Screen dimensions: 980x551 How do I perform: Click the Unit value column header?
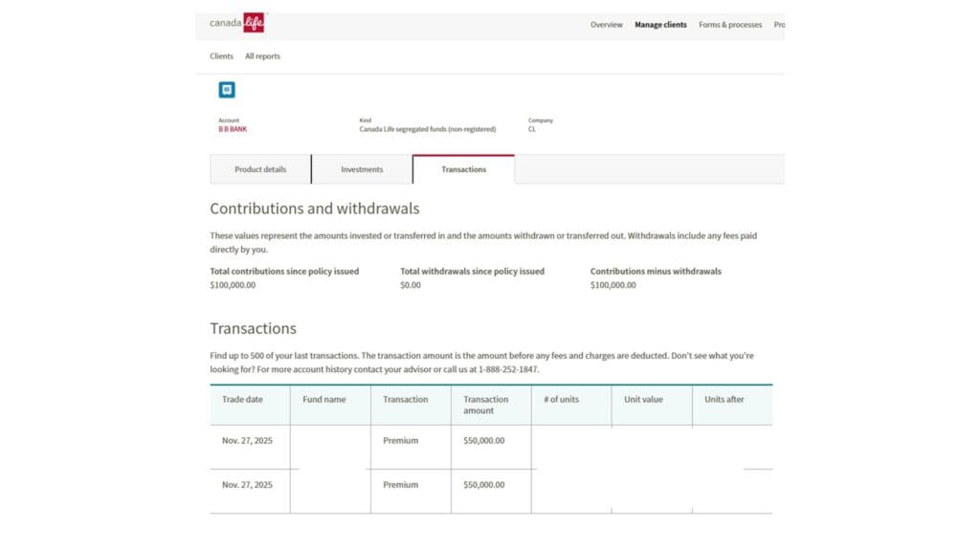coord(643,400)
